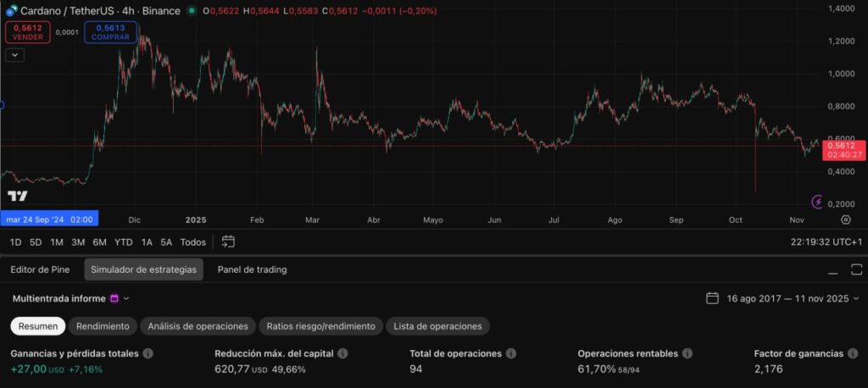Click the purple lightning bolt icon

point(817,202)
